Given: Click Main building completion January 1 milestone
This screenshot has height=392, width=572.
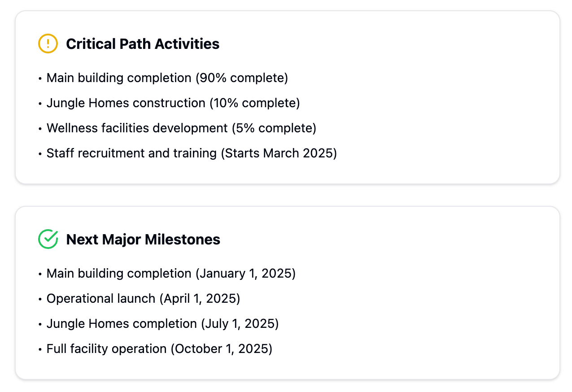Looking at the screenshot, I should click(171, 274).
